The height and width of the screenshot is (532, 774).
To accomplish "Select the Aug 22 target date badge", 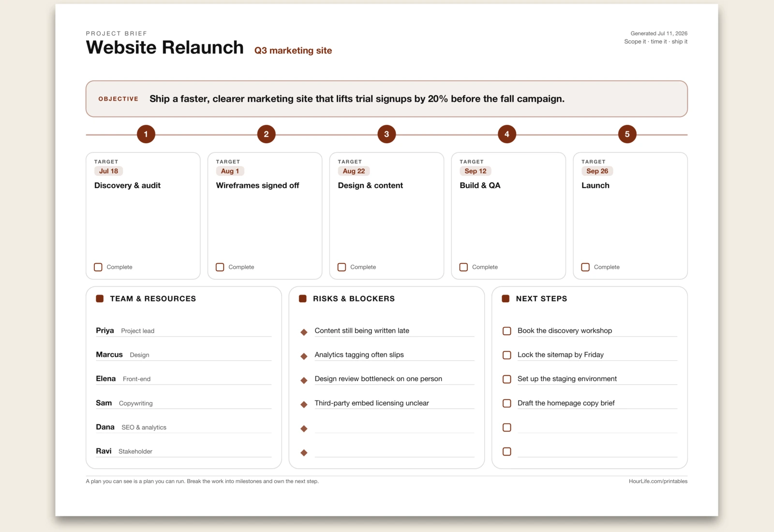I will click(354, 171).
